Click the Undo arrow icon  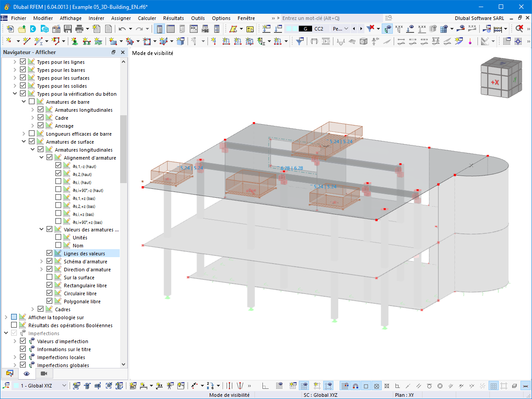122,29
